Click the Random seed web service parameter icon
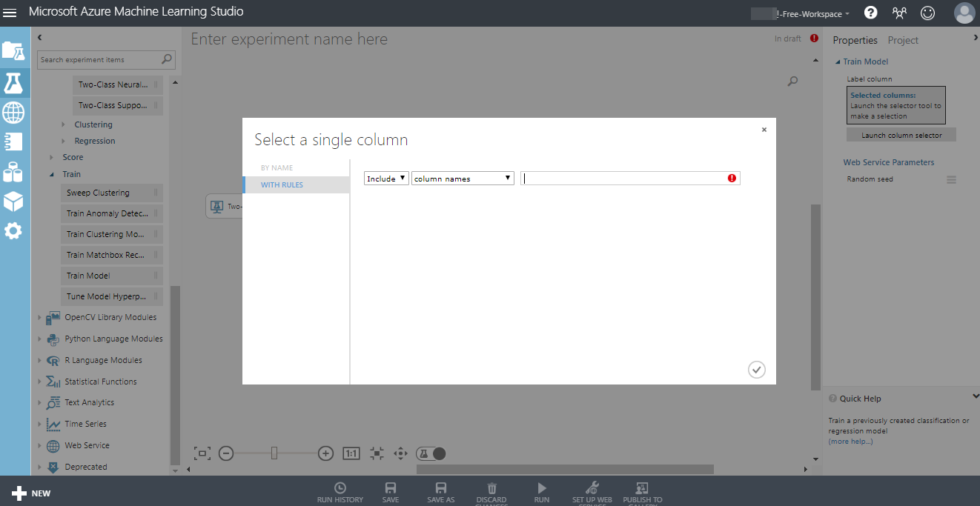 951,179
